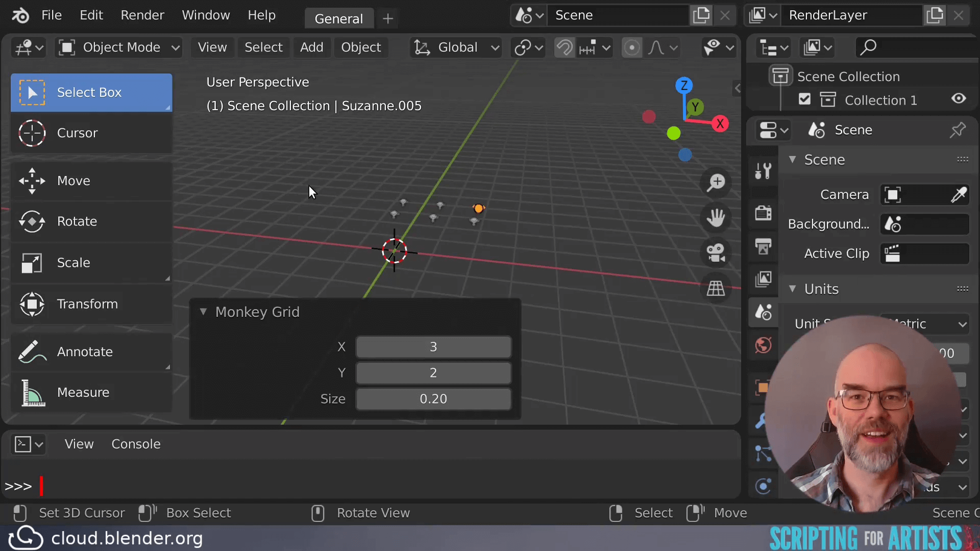
Task: Open Tool properties tab icon
Action: (763, 170)
